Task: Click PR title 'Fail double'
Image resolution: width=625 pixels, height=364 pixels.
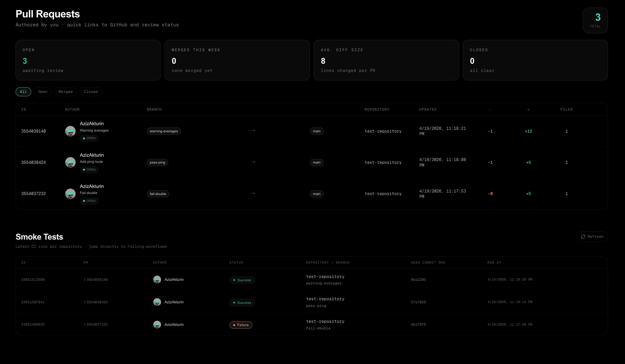Action: 89,193
